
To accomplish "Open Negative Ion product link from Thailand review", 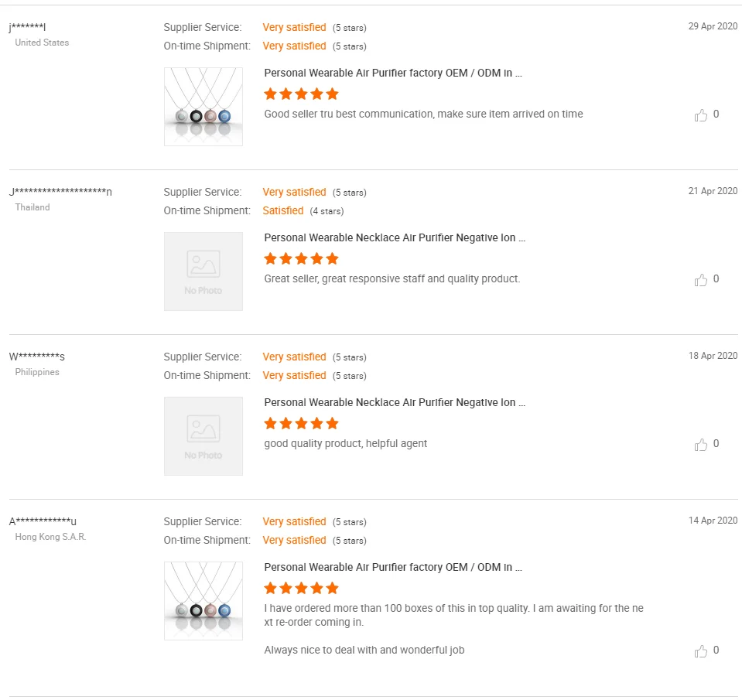I will (395, 238).
